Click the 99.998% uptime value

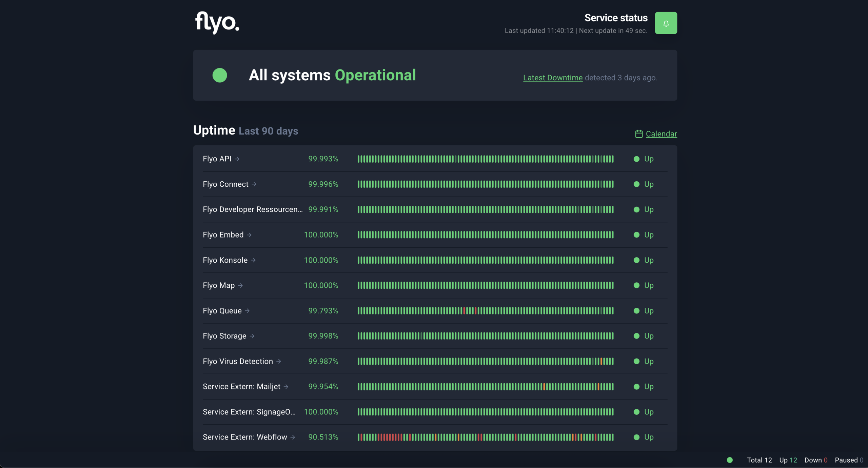[x=323, y=336]
